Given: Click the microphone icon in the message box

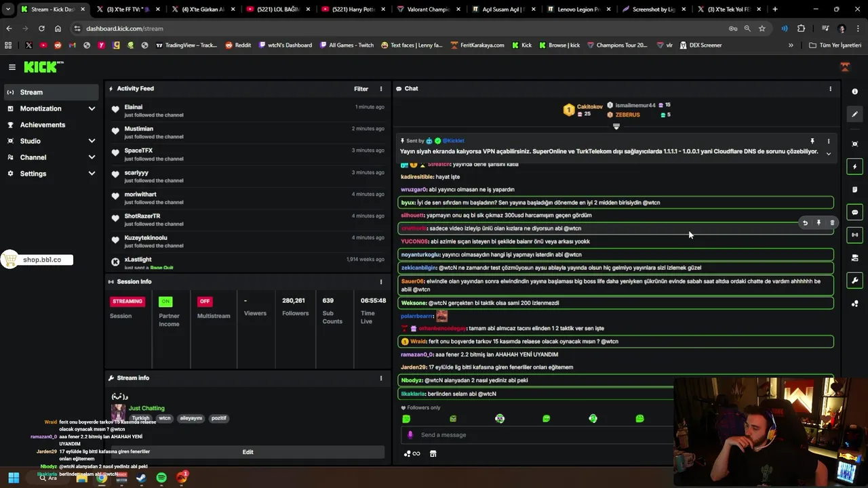Looking at the screenshot, I should pos(410,434).
